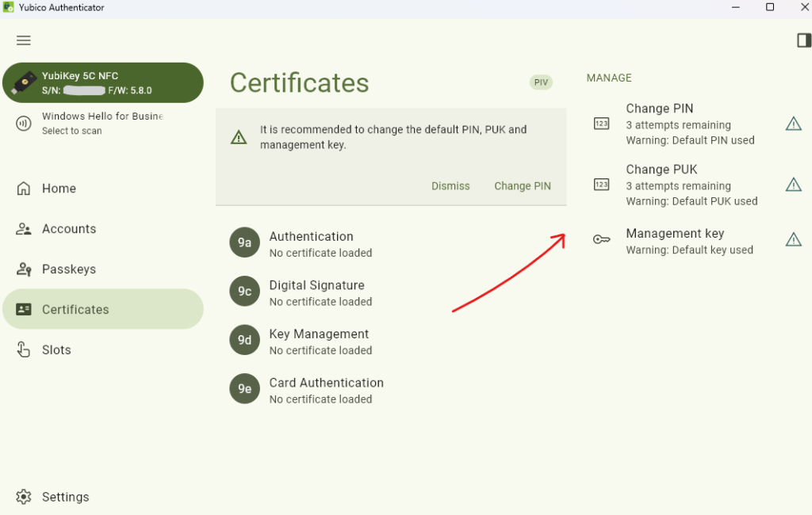Open the Passkeys section

[x=103, y=269]
